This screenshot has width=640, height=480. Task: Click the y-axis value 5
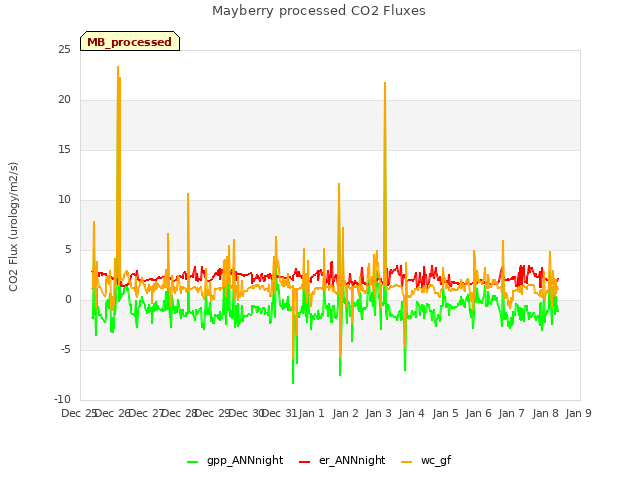(x=68, y=250)
